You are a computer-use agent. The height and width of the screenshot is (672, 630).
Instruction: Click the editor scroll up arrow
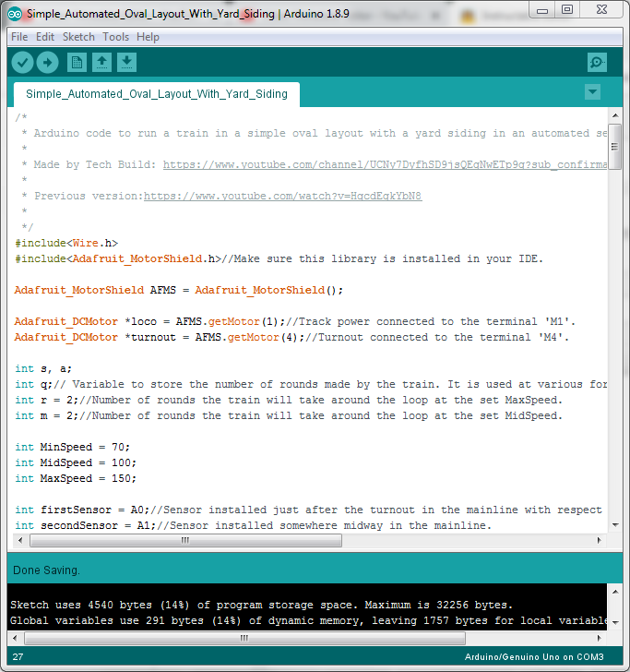(615, 115)
